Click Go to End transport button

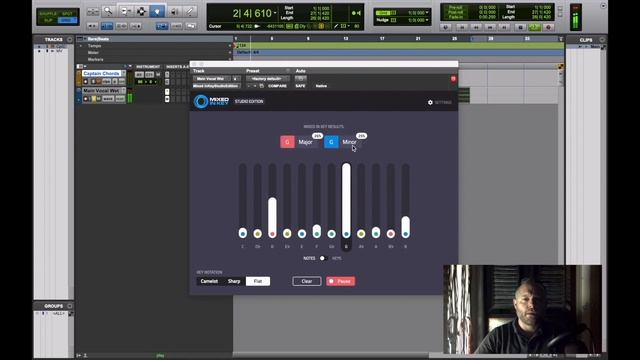click(504, 27)
